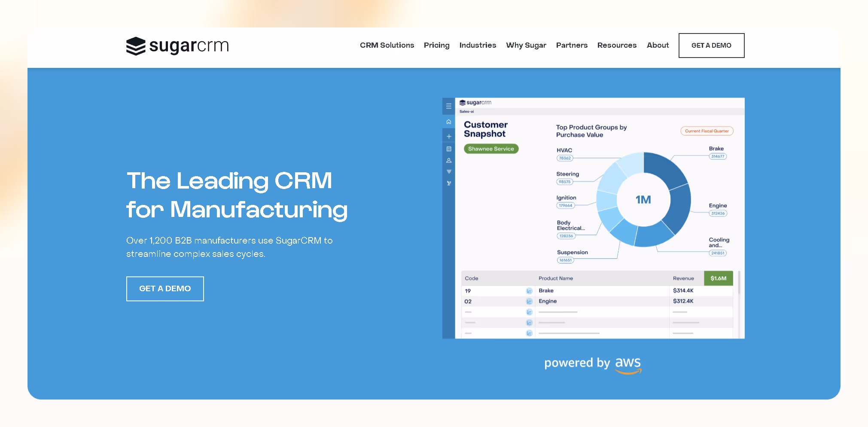Image resolution: width=868 pixels, height=427 pixels.
Task: Click the Ignition value 179664 label
Action: [565, 205]
